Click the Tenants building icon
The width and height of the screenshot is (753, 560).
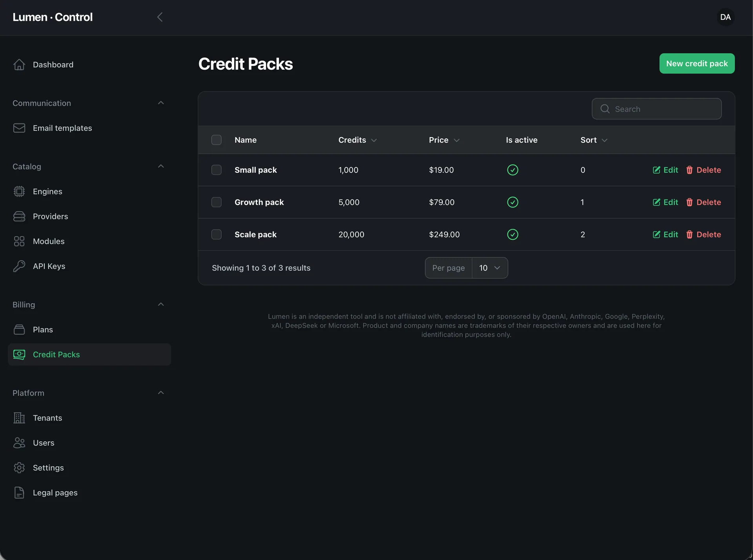point(19,418)
